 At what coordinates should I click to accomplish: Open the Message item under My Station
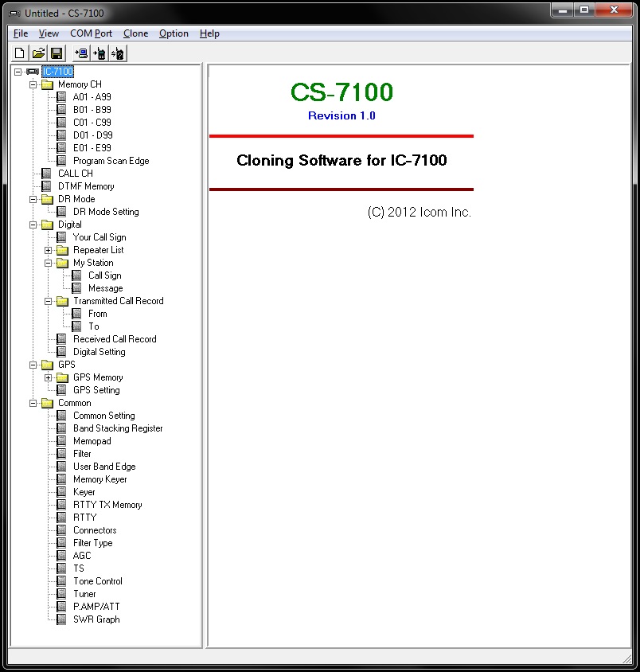pyautogui.click(x=106, y=288)
